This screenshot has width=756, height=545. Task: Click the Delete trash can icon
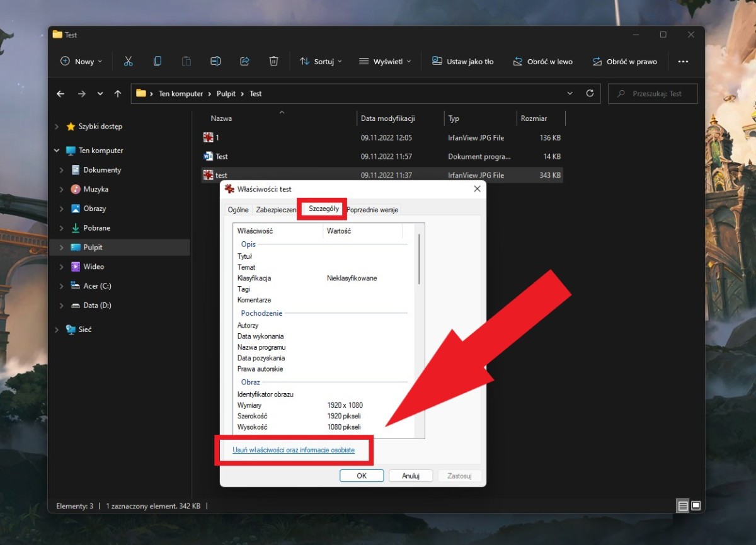click(273, 61)
